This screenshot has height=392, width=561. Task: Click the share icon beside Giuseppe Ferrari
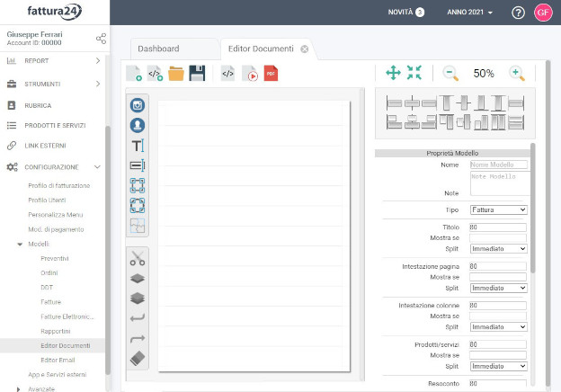click(x=101, y=39)
